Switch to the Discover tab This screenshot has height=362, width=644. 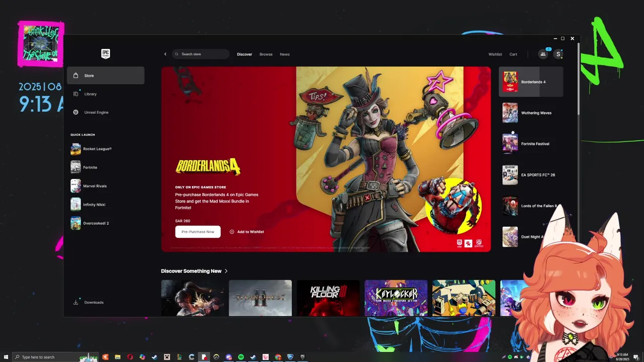click(245, 54)
